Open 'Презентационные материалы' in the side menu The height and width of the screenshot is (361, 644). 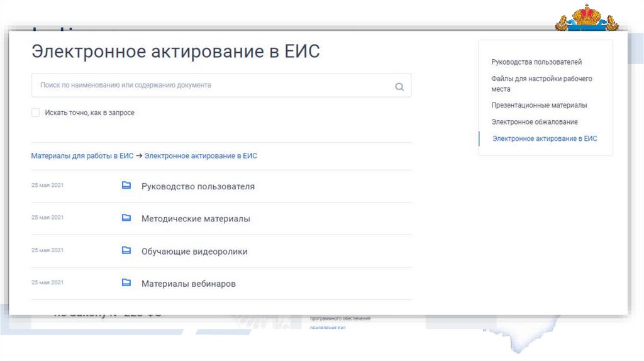click(x=539, y=106)
